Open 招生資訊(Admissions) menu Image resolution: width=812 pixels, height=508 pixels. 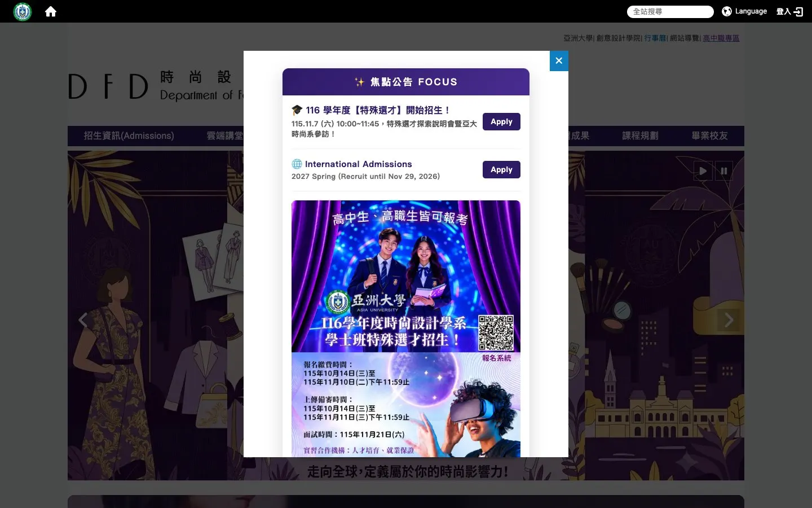coord(129,135)
